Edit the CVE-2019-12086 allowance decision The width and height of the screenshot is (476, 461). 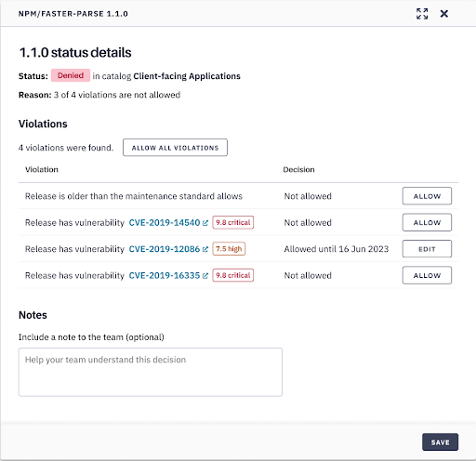point(427,249)
